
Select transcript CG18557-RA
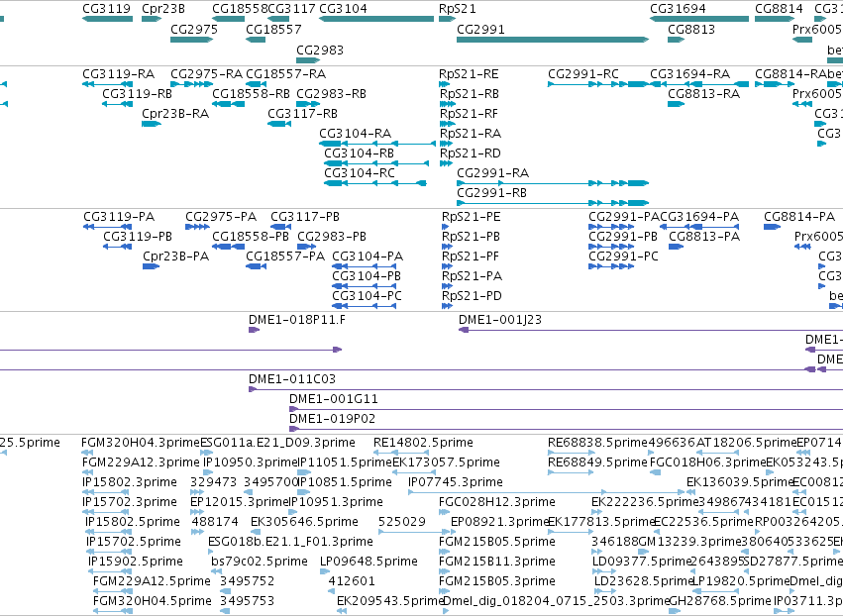click(256, 84)
